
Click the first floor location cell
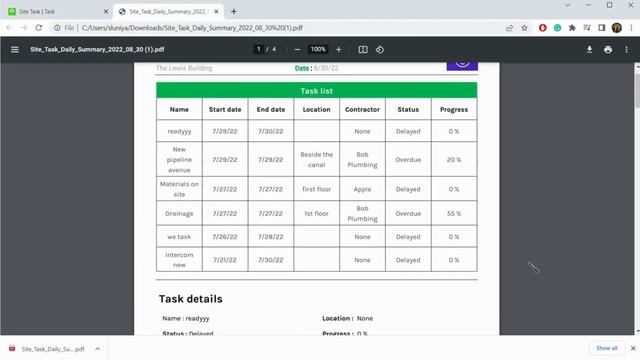pos(316,189)
